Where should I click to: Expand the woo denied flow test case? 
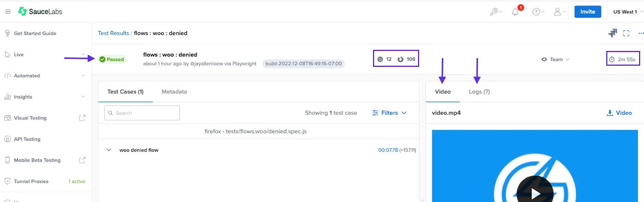(109, 150)
